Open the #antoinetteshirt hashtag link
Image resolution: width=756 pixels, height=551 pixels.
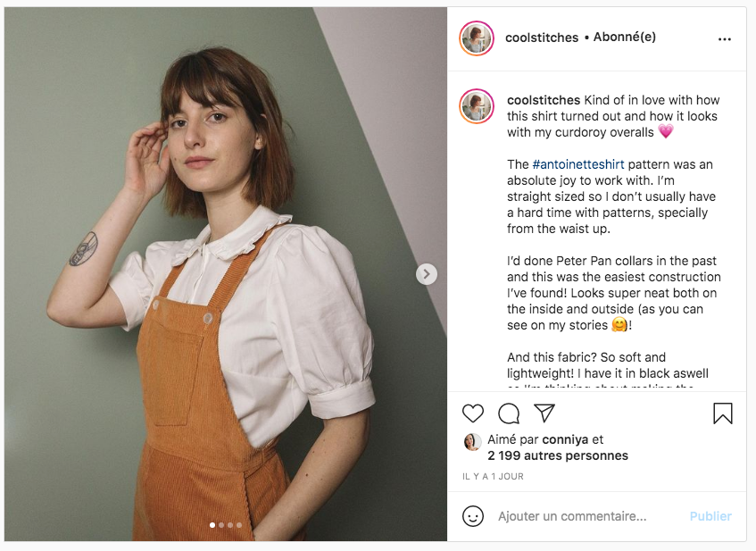point(578,164)
